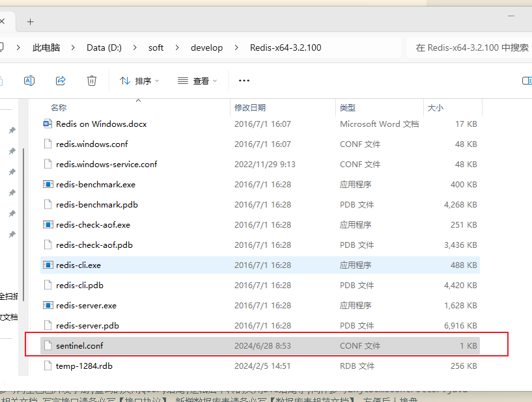Select redis-cli.exe file
532x402 pixels.
[260, 265]
